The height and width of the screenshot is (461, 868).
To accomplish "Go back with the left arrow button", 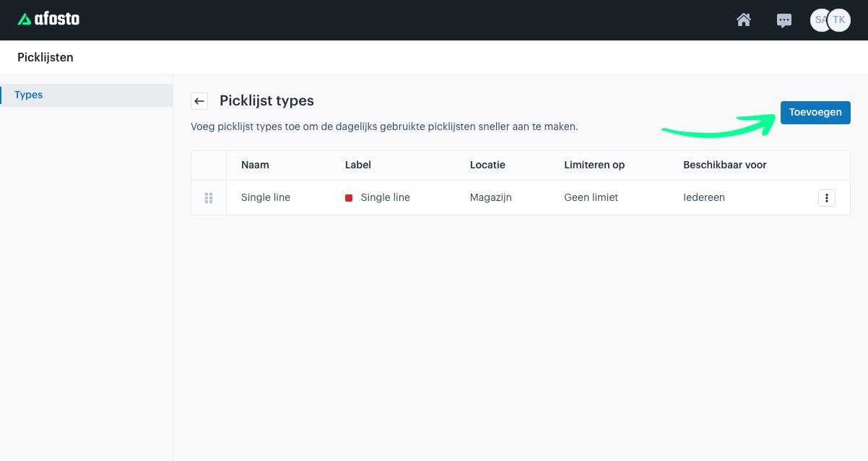I will click(x=200, y=101).
